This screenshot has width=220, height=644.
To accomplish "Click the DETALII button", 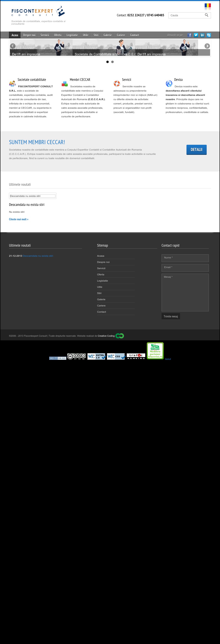I will coord(196,149).
